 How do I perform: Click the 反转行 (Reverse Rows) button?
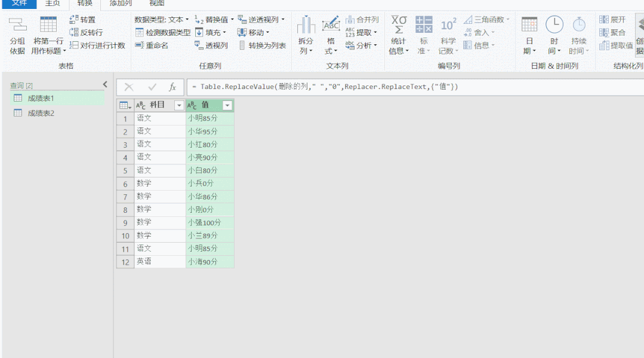click(x=87, y=32)
